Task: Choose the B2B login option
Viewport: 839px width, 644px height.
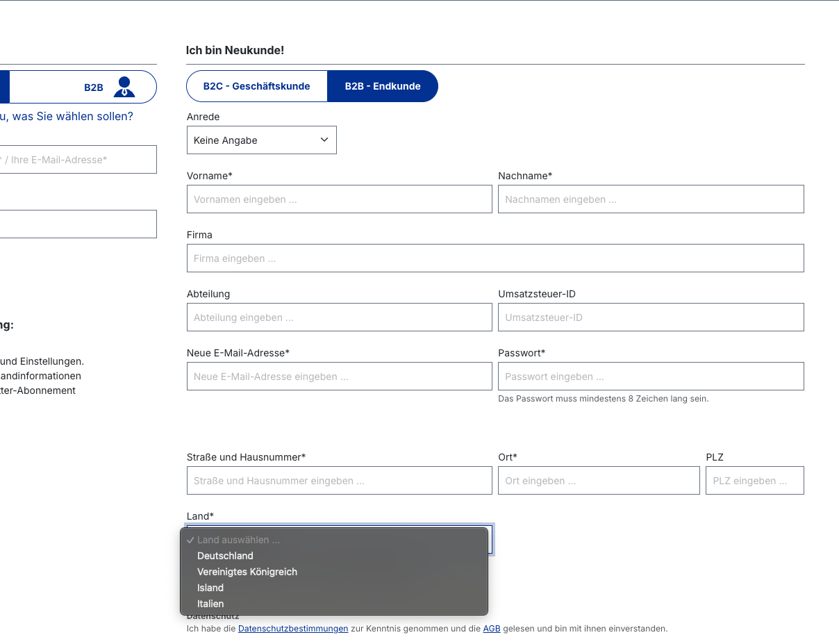Action: click(83, 87)
